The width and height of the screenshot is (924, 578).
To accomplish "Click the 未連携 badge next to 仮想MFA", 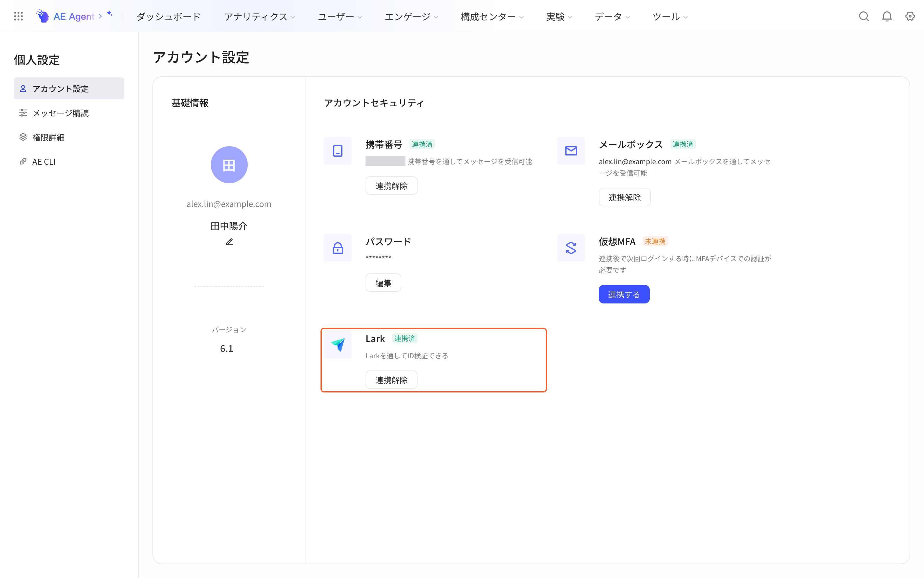I will [x=655, y=241].
